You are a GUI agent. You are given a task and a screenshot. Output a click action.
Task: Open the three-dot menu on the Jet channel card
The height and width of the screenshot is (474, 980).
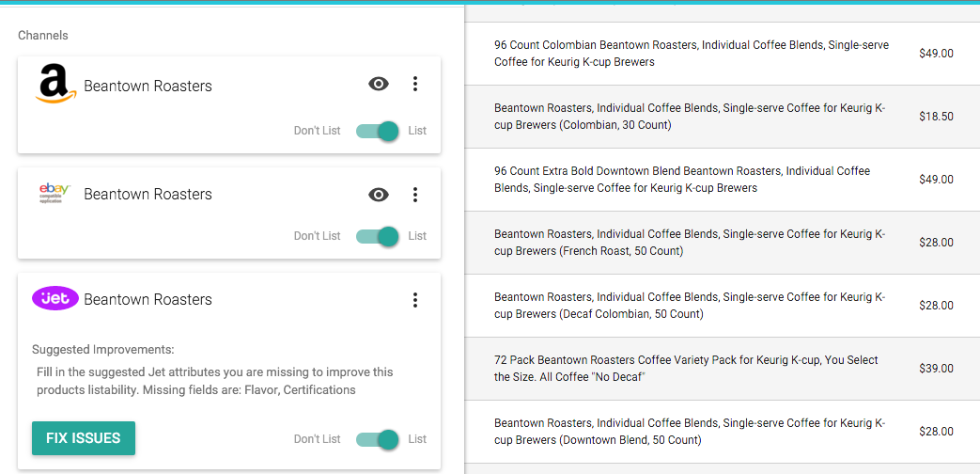(x=415, y=300)
